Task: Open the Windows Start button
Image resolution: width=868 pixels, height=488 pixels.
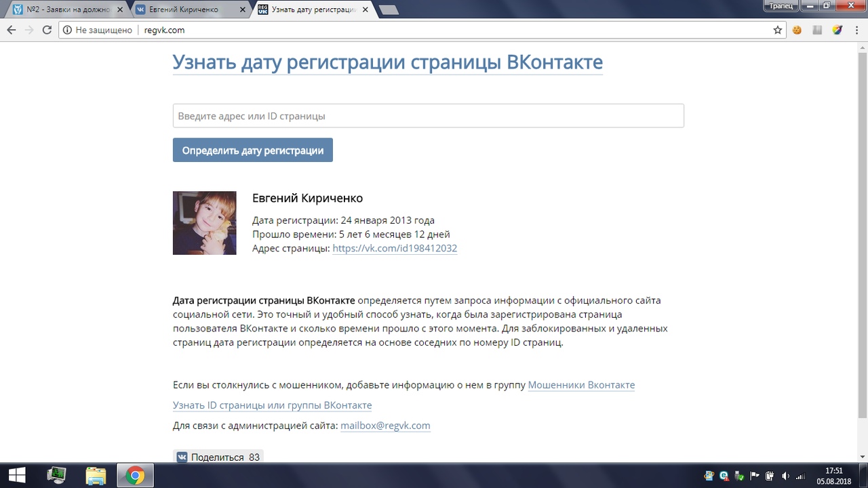Action: click(16, 476)
